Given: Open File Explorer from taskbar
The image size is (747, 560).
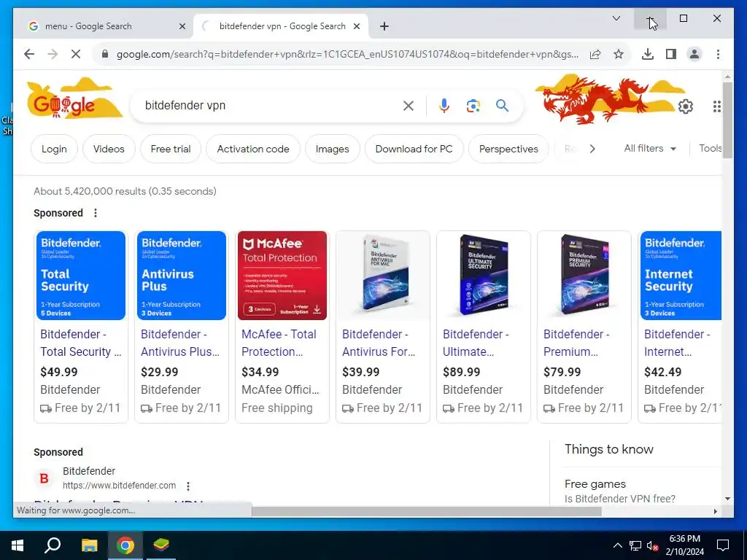Looking at the screenshot, I should (89, 545).
